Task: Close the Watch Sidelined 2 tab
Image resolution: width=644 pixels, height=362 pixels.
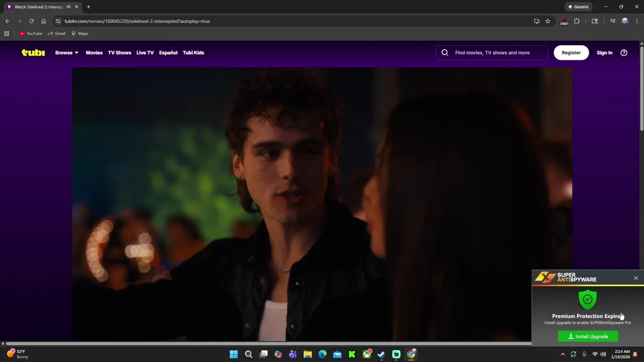Action: [x=76, y=7]
